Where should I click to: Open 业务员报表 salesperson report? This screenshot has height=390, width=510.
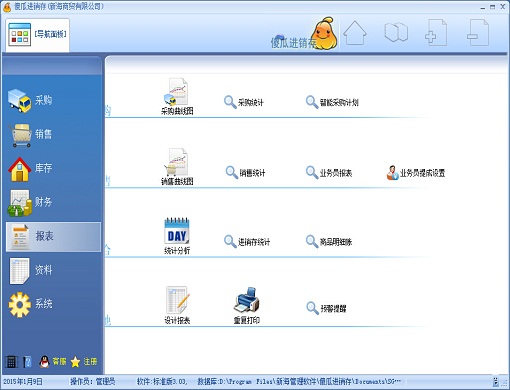coord(329,173)
